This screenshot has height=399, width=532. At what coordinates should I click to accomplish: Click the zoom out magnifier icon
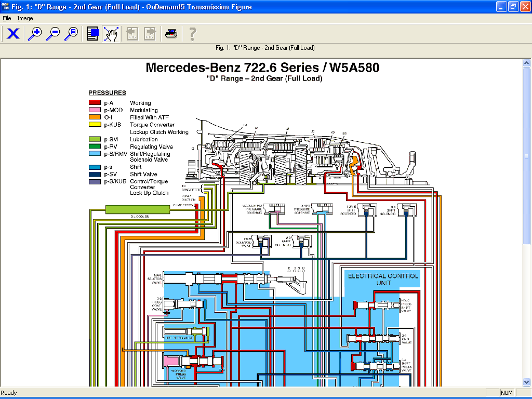[x=54, y=34]
